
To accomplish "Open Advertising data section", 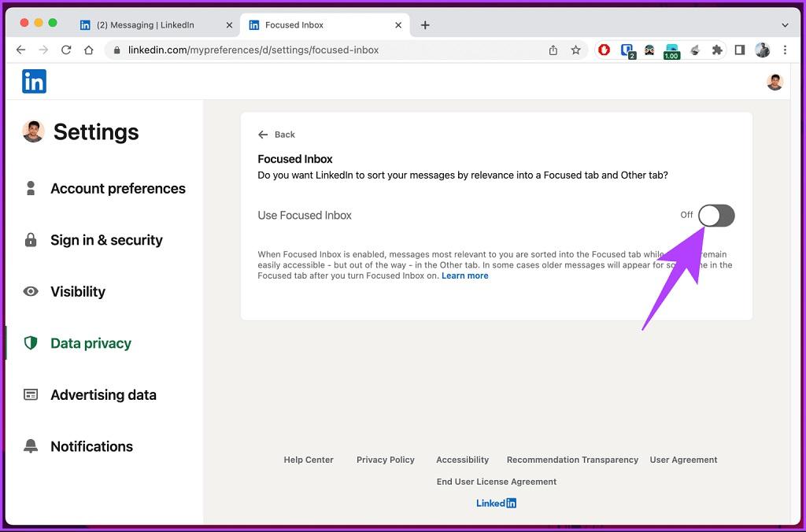I will [x=103, y=395].
